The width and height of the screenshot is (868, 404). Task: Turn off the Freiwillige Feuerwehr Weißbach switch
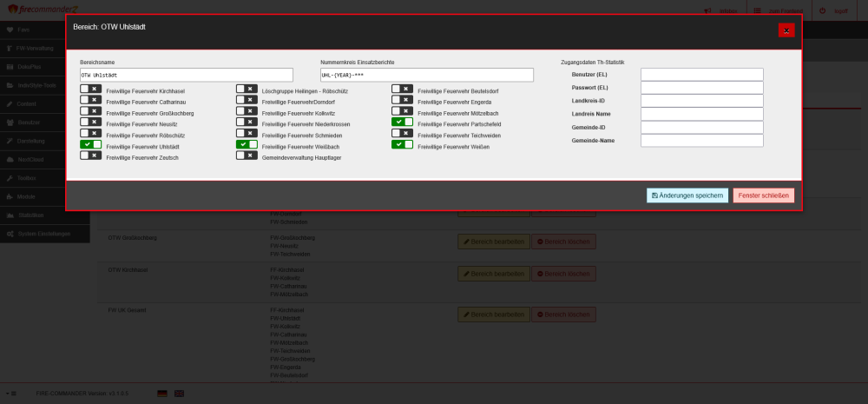tap(247, 145)
